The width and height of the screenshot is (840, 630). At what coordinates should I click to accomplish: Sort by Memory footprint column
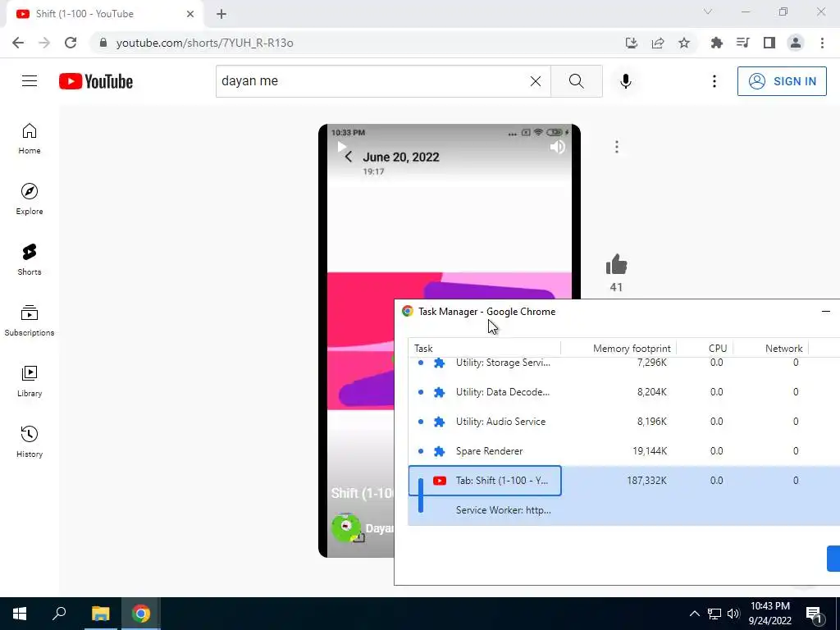[619, 348]
